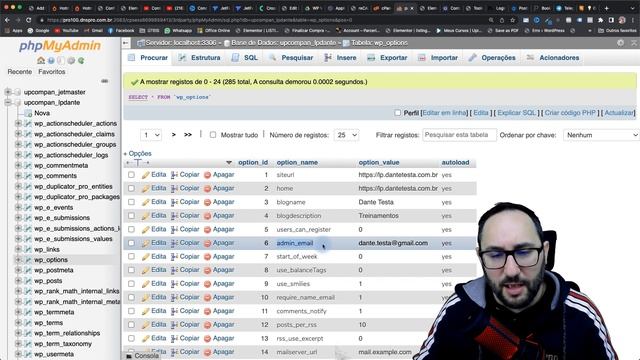Viewport: 640px width, 360px height.
Task: Switch to Exportar tab
Action: pyautogui.click(x=387, y=58)
